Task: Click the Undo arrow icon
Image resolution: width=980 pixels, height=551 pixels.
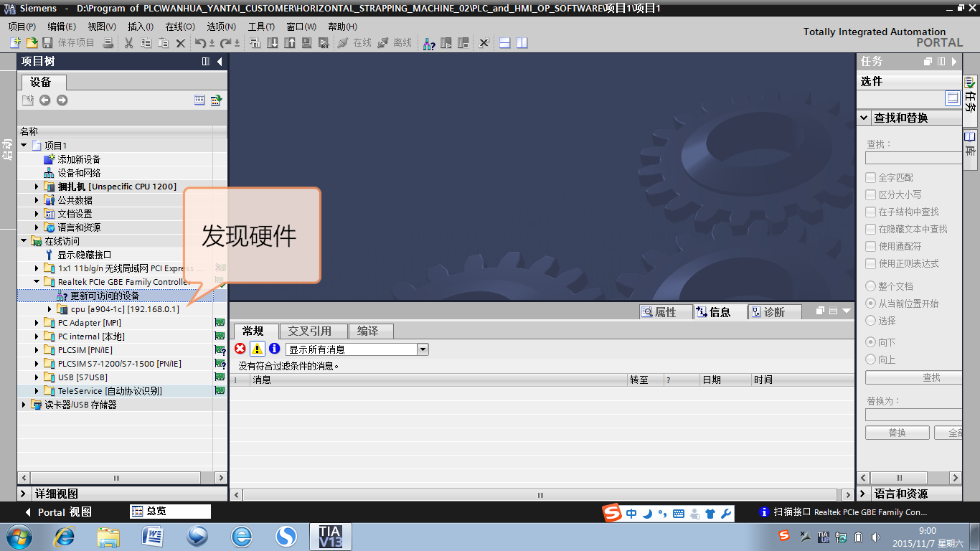Action: click(201, 43)
